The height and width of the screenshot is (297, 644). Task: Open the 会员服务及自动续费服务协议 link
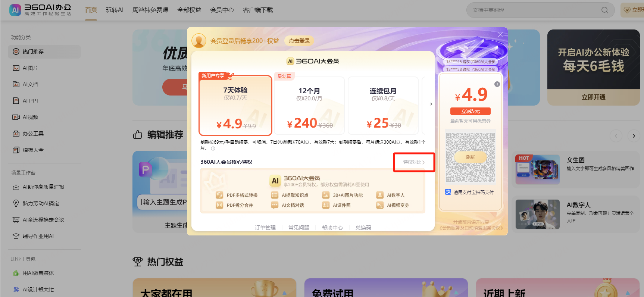click(471, 228)
